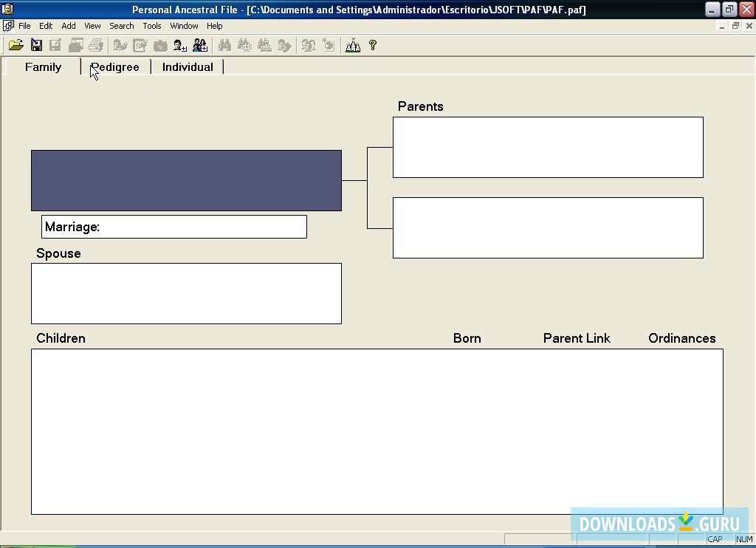Image resolution: width=756 pixels, height=548 pixels.
Task: Switch to the Individual tab
Action: pyautogui.click(x=188, y=67)
